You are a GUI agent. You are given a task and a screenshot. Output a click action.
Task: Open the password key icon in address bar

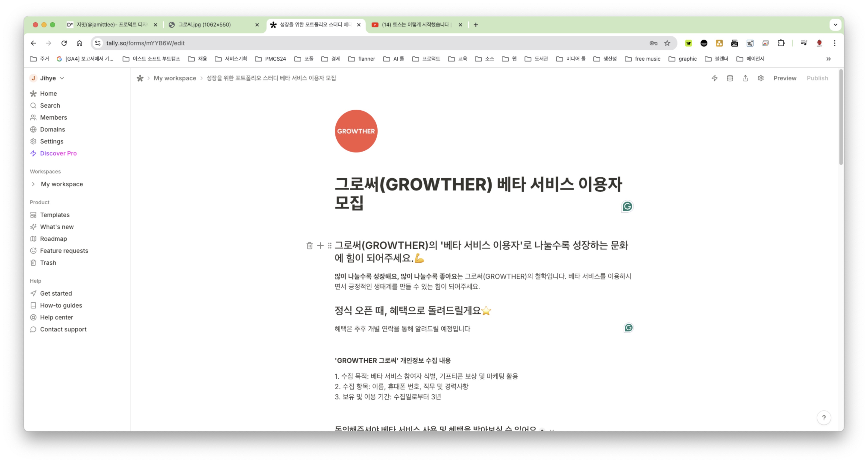coord(653,43)
